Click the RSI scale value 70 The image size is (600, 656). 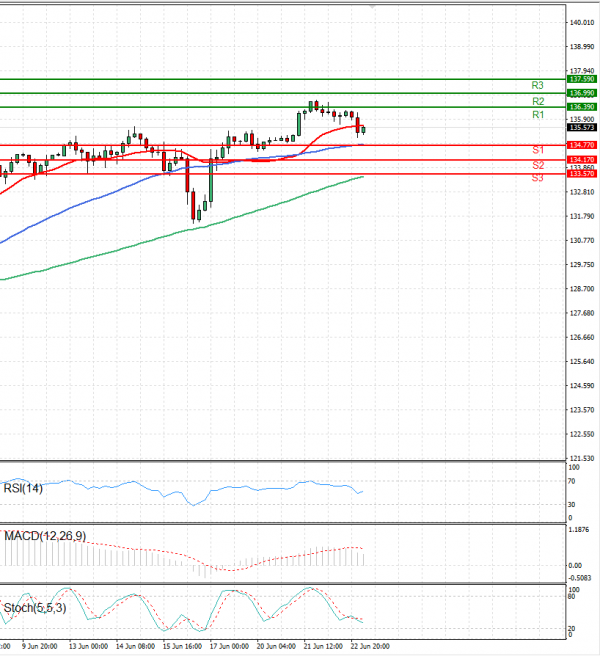coord(572,482)
